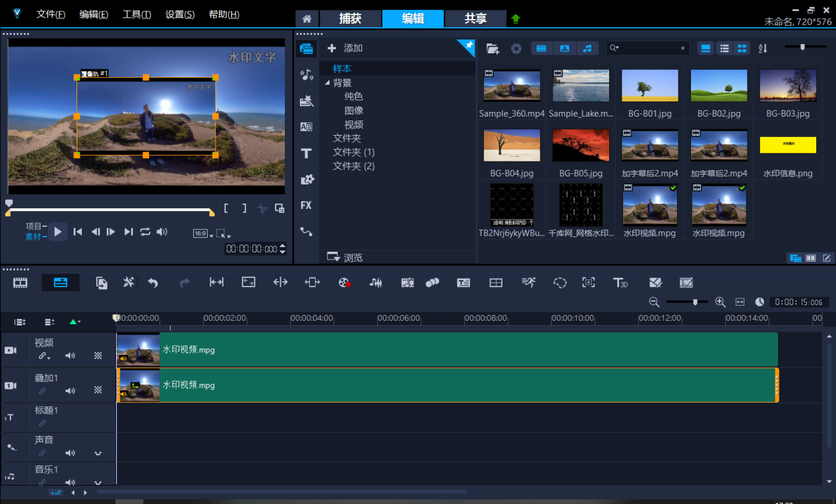Image resolution: width=836 pixels, height=504 pixels.
Task: Open the 浏览 browse panel
Action: click(x=345, y=258)
